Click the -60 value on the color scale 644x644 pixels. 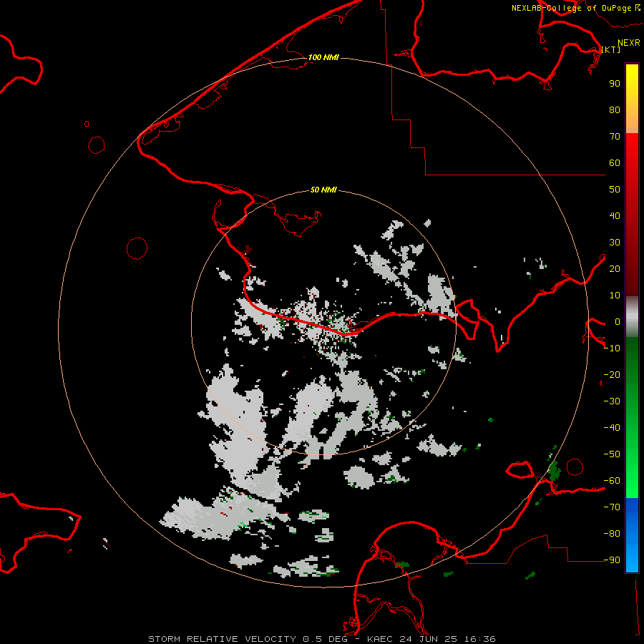[x=612, y=481]
